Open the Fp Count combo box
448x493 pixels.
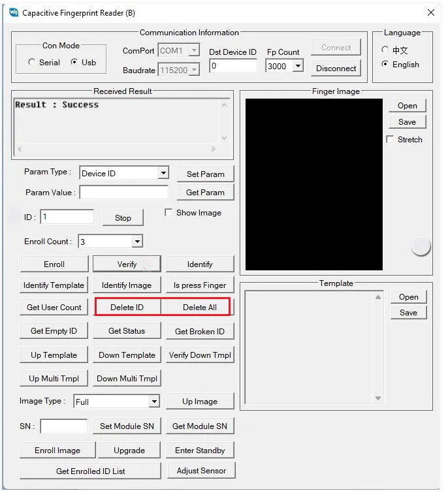coord(298,66)
